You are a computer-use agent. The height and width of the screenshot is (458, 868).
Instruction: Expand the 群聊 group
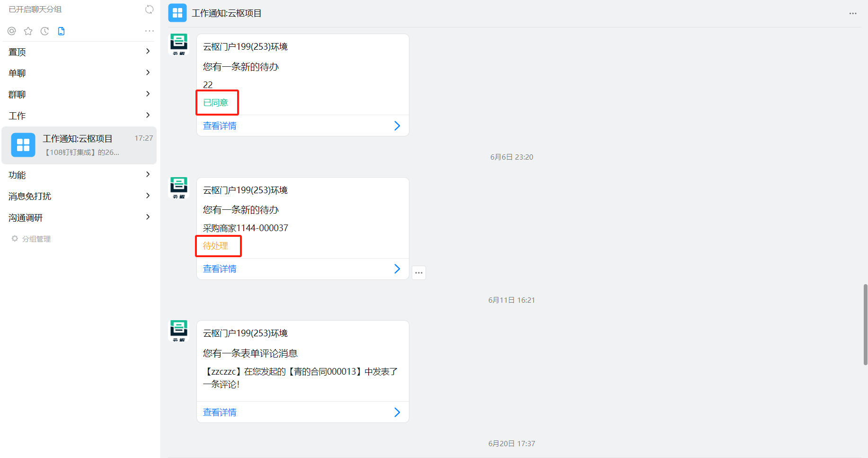(80, 94)
